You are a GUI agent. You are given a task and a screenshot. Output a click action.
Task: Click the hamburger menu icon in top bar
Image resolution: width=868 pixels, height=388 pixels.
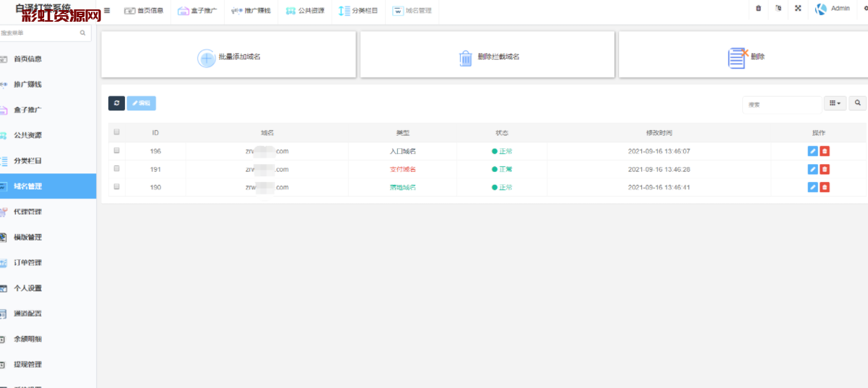click(x=107, y=10)
